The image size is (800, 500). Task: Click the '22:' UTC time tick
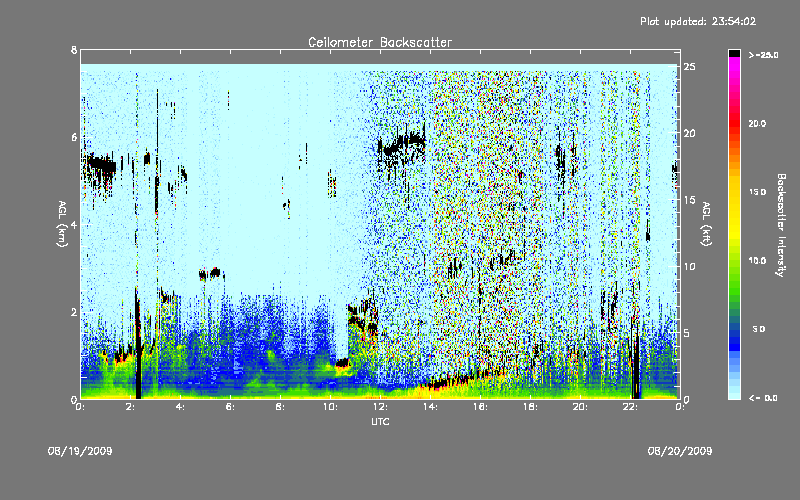click(x=630, y=407)
